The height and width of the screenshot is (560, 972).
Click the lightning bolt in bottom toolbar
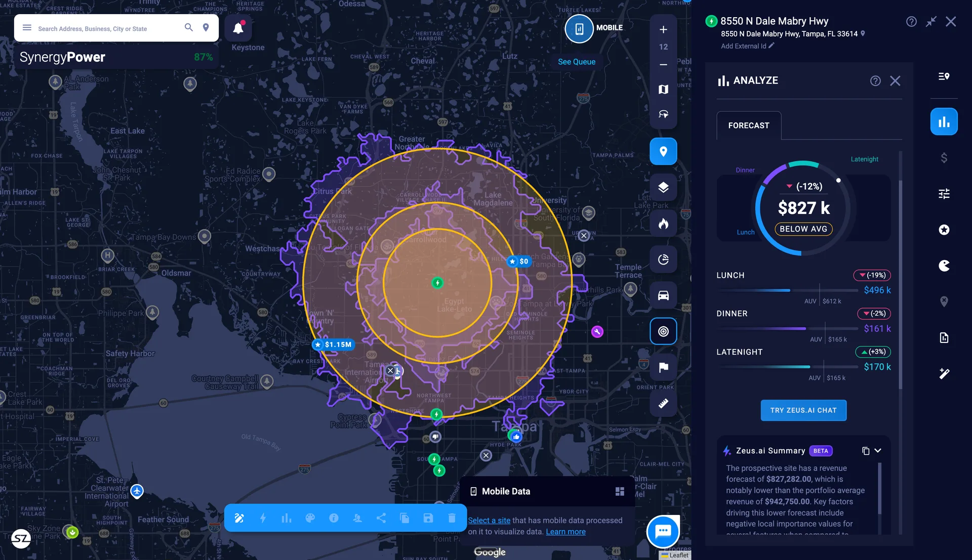pos(263,518)
